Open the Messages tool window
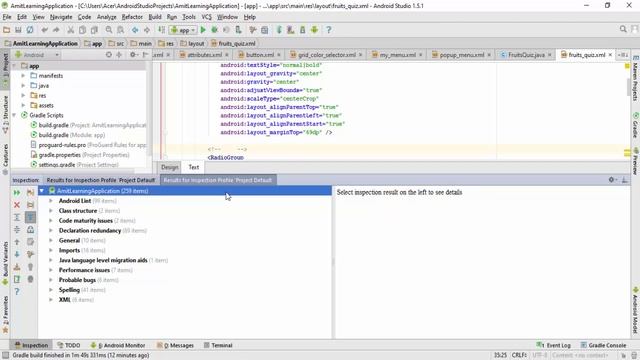The image size is (640, 360). tap(176, 345)
